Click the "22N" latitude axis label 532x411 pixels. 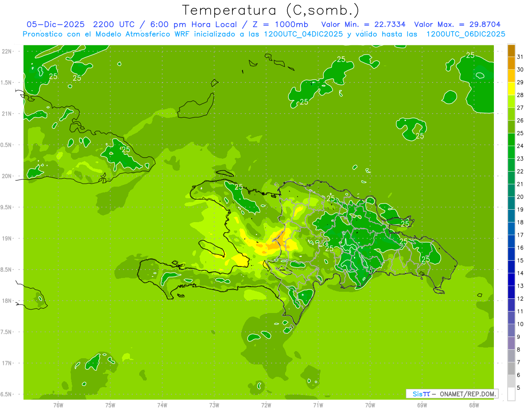tap(8, 51)
